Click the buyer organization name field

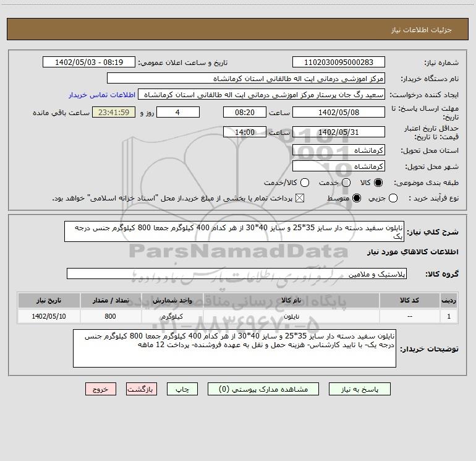pyautogui.click(x=246, y=78)
